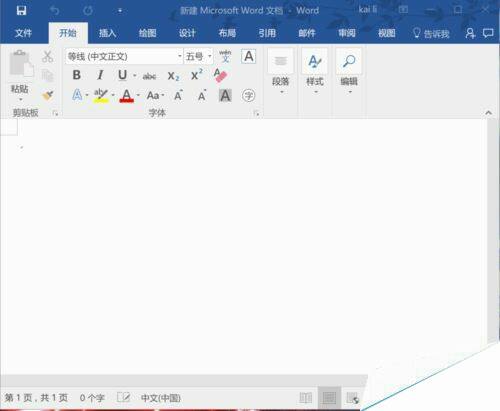Collapse the ribbon with the caret

[x=488, y=113]
